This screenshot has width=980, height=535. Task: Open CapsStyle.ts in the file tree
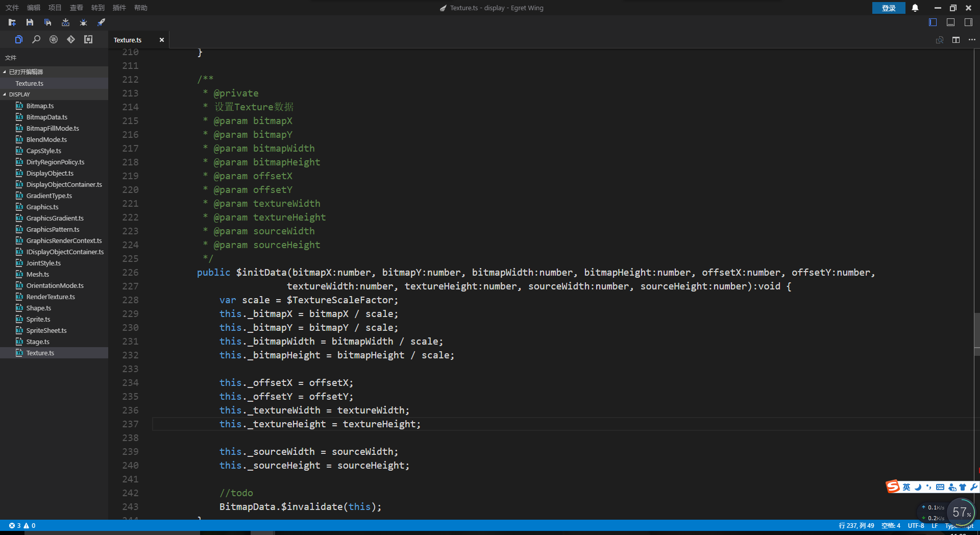54,151
